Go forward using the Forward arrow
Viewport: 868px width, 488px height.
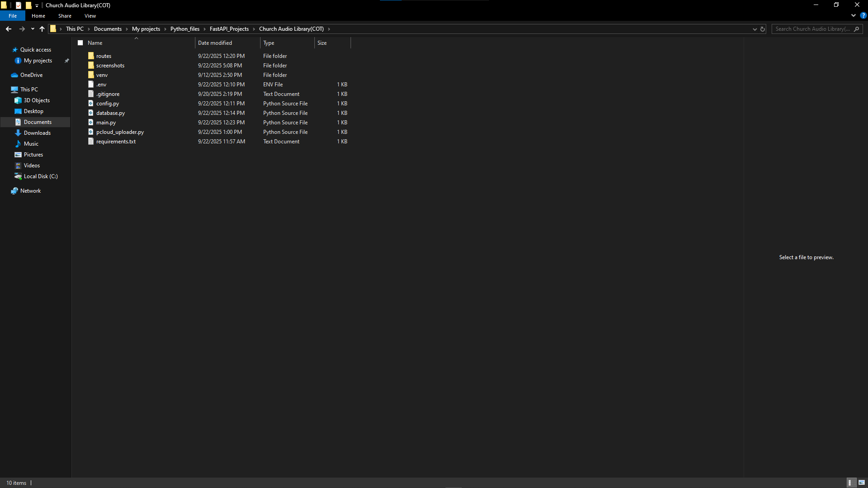(x=22, y=29)
